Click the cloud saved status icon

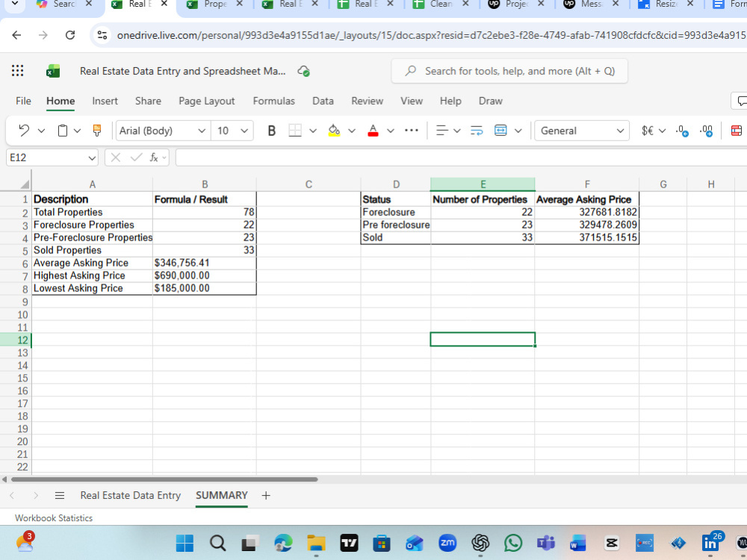click(303, 71)
